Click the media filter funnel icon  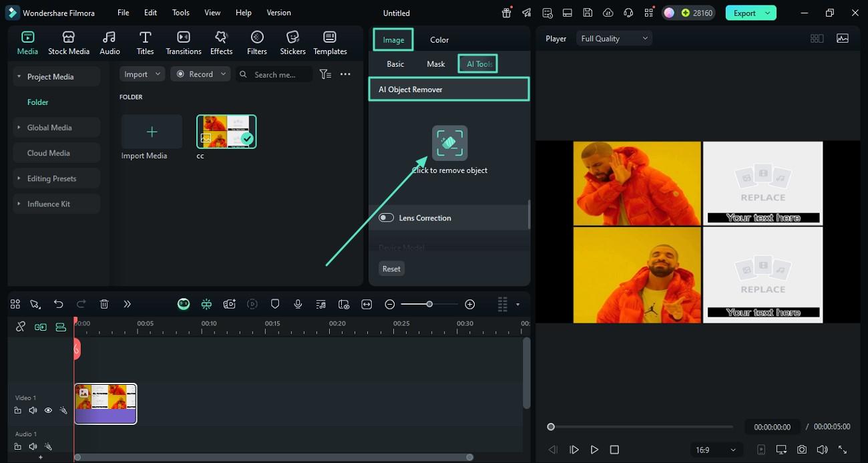(325, 74)
